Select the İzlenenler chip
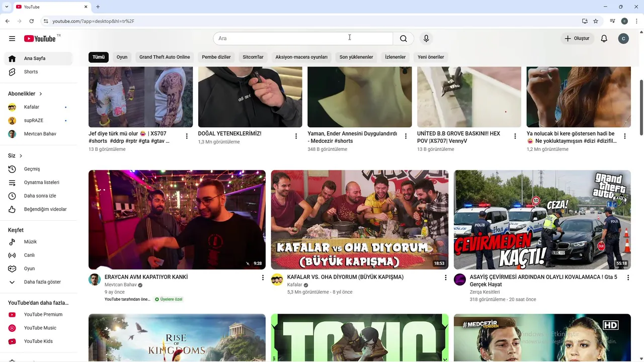The image size is (644, 362). click(x=395, y=57)
